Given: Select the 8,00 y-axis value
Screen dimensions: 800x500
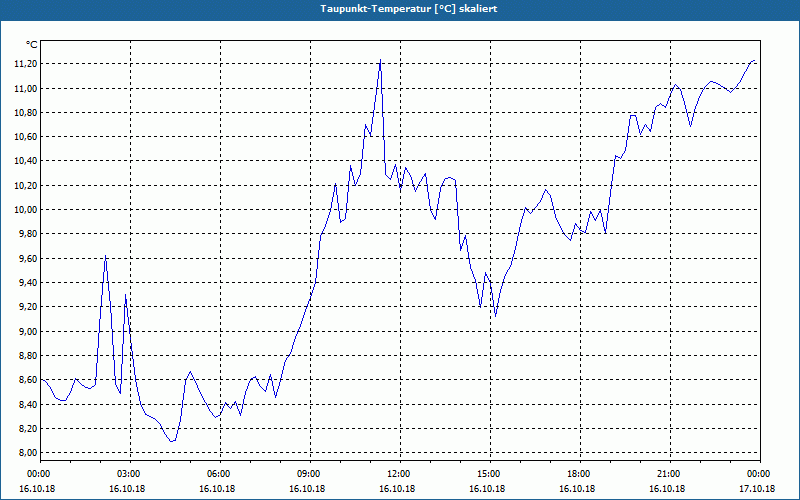Looking at the screenshot, I should (29, 453).
